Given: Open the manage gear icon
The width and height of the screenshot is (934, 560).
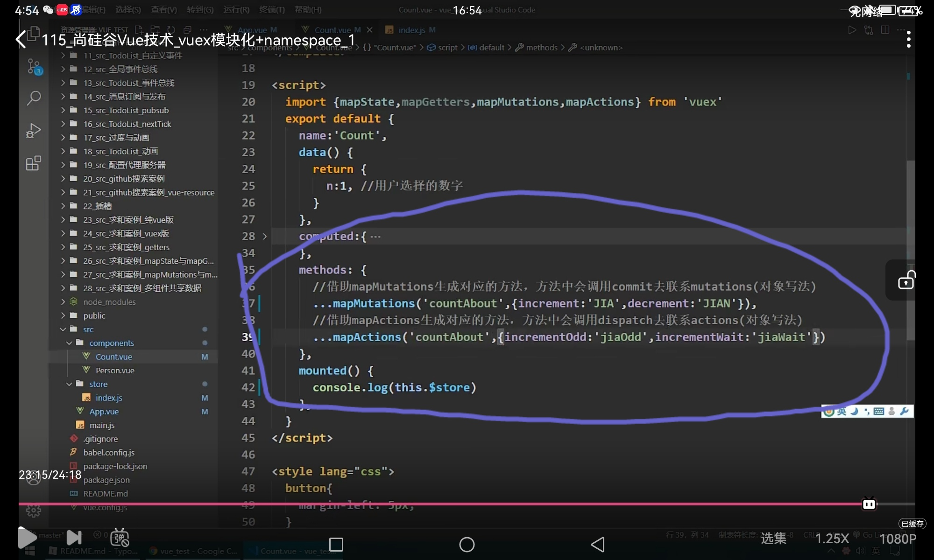Looking at the screenshot, I should [34, 511].
